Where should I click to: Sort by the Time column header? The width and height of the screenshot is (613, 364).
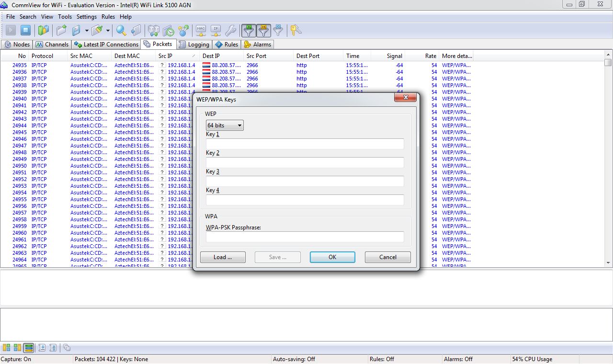(x=357, y=56)
